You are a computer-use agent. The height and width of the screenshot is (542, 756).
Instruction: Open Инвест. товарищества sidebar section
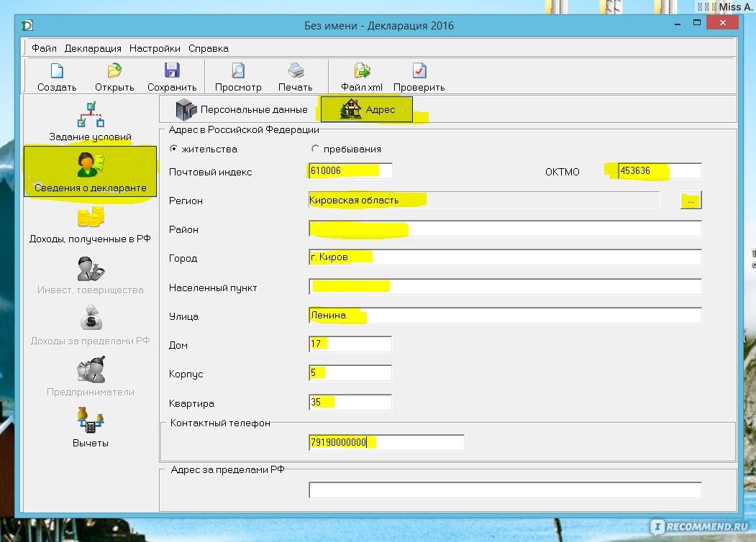[x=90, y=275]
